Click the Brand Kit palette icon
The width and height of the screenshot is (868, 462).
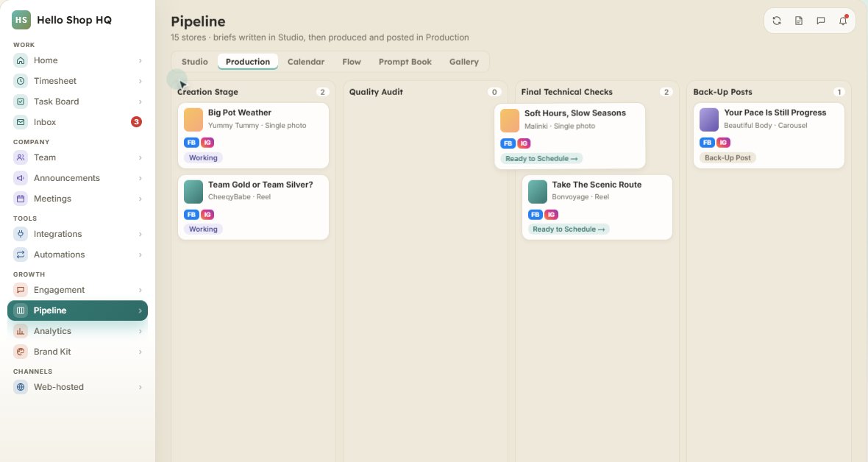21,351
